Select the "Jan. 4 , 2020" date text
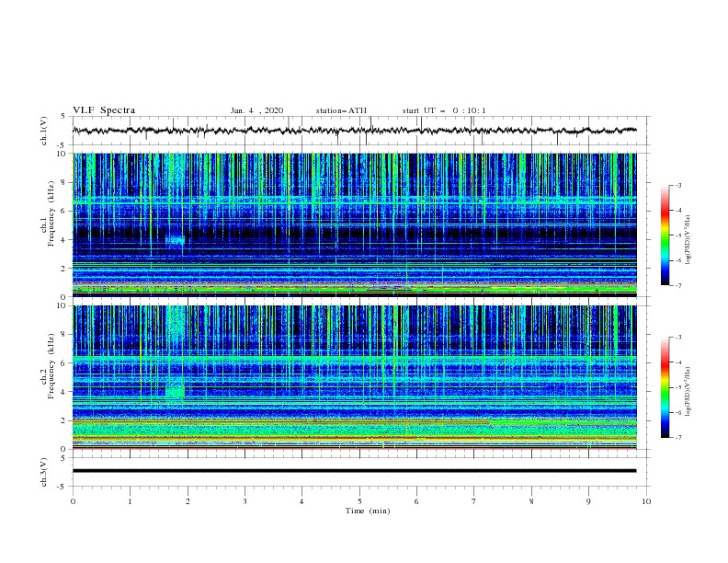This screenshot has height=563, width=728. 256,110
